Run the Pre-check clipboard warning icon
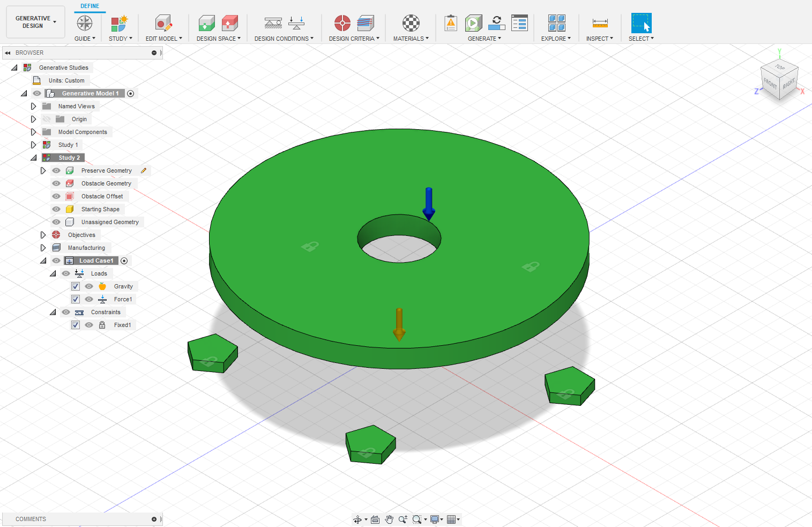Screen dimensions: 812x527 (451, 23)
